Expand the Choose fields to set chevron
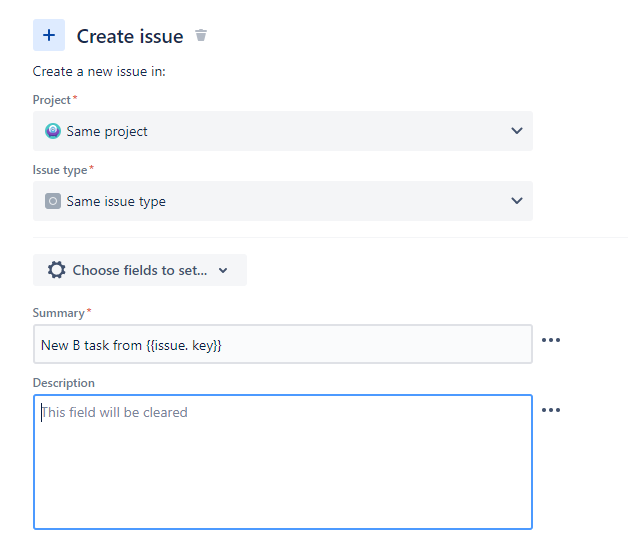Viewport: 628px width, 550px height. coord(223,270)
